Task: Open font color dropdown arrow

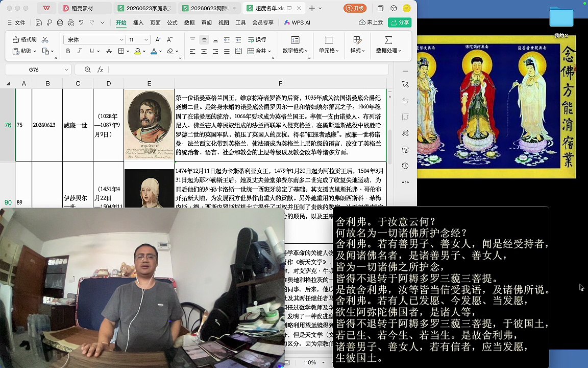Action: click(x=160, y=52)
